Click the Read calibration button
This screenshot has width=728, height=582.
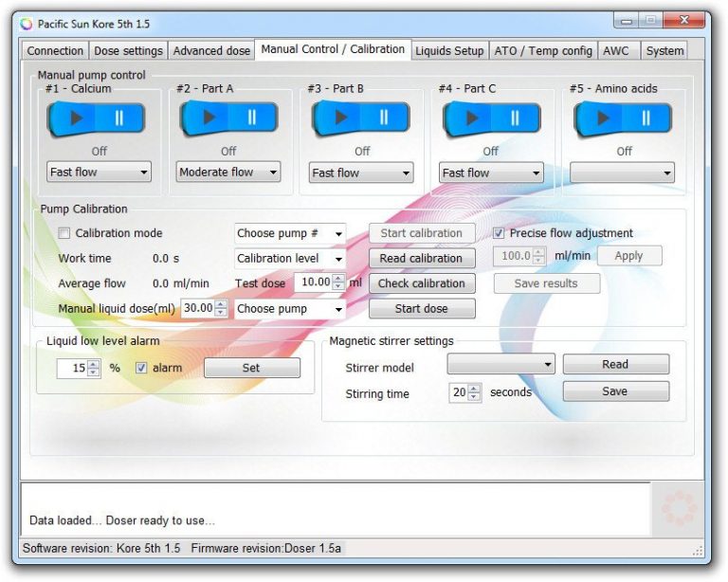coord(422,258)
